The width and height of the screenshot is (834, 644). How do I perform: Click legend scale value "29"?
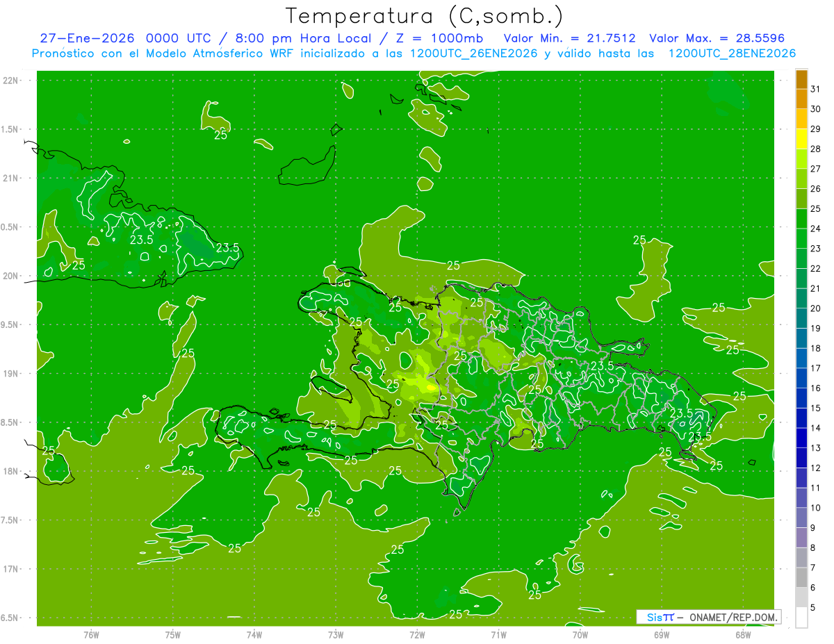816,129
